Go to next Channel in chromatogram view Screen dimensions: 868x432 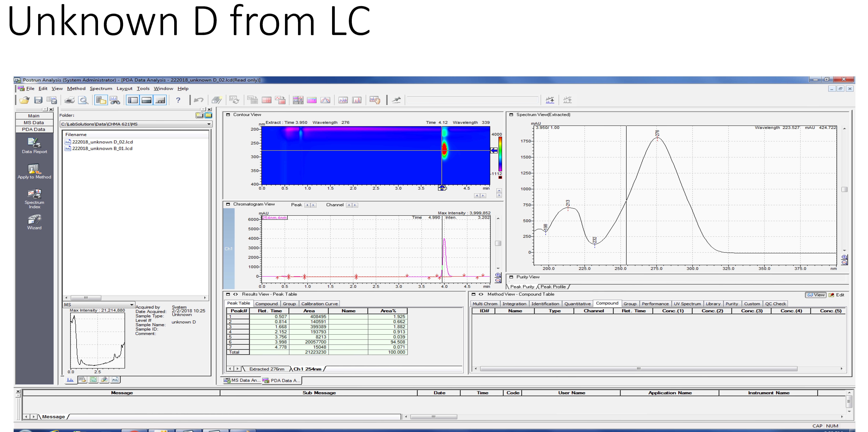355,205
